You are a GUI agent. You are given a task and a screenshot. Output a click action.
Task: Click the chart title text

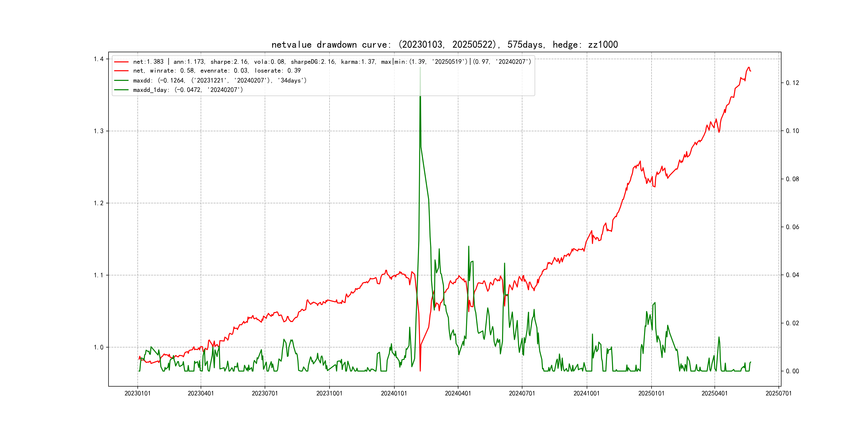point(444,44)
